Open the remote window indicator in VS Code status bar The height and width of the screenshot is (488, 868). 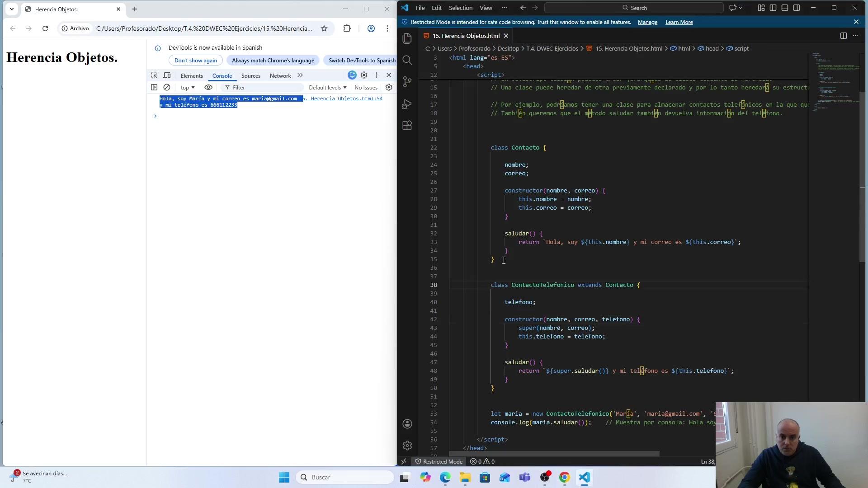tap(404, 461)
